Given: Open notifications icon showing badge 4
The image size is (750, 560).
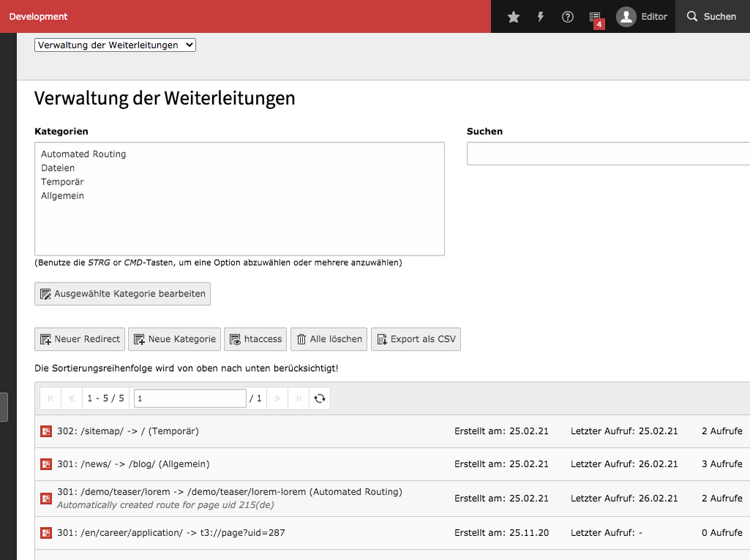Looking at the screenshot, I should tap(594, 16).
